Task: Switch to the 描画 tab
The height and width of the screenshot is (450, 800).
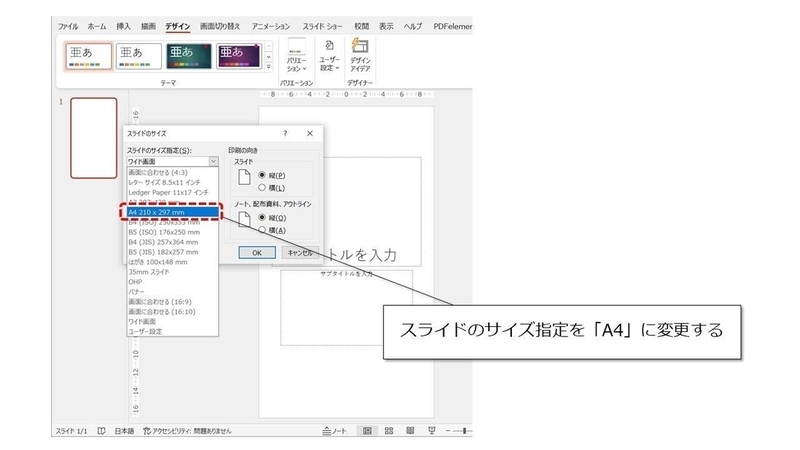Action: click(148, 27)
